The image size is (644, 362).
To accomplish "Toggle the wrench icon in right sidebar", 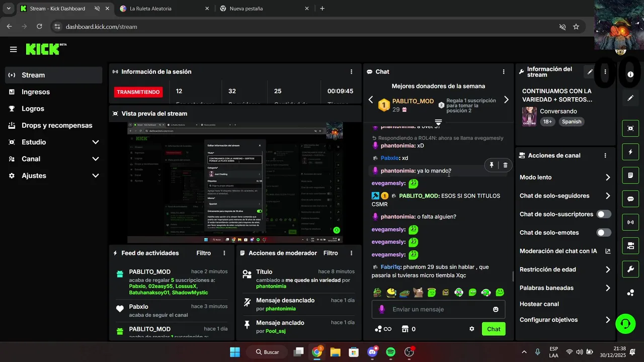I will click(630, 269).
